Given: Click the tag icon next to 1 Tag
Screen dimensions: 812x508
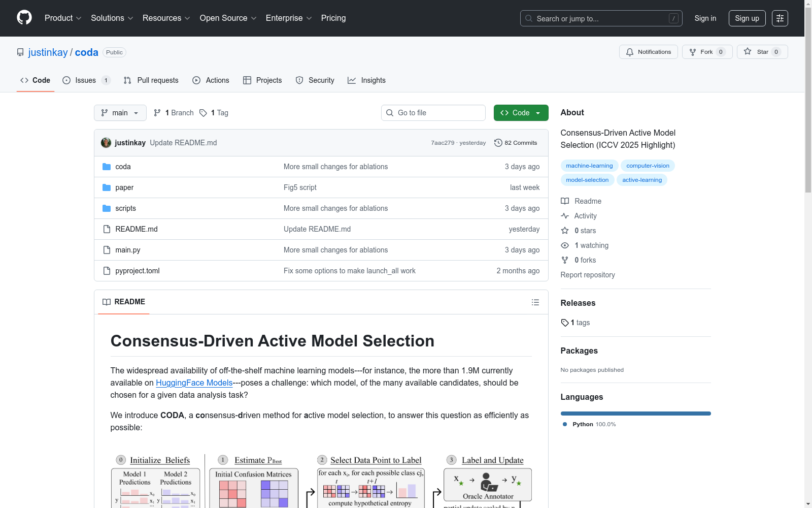Looking at the screenshot, I should coord(203,113).
